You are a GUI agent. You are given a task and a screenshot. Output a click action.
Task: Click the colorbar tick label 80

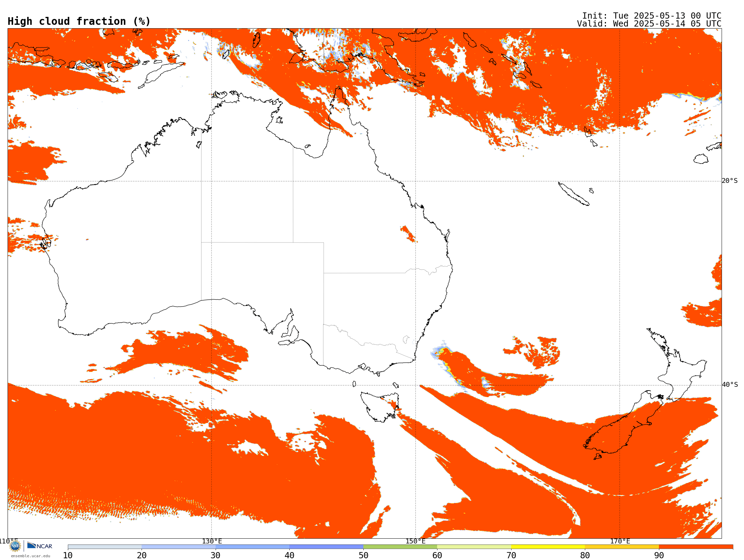[585, 555]
